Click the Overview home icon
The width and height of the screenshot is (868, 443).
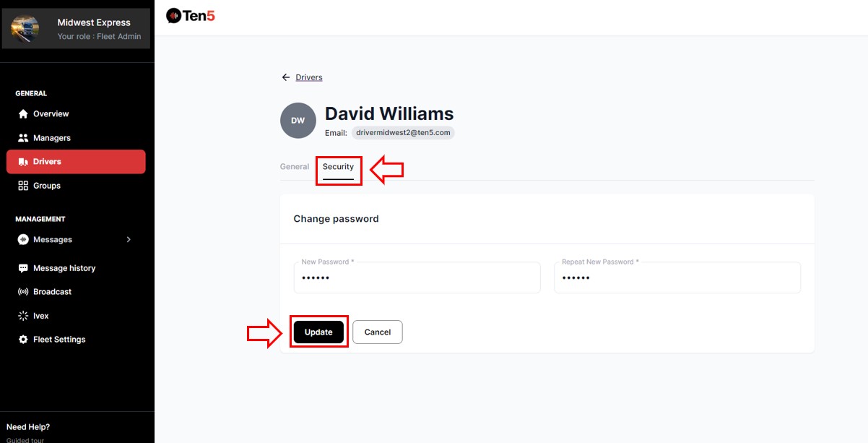(x=23, y=114)
